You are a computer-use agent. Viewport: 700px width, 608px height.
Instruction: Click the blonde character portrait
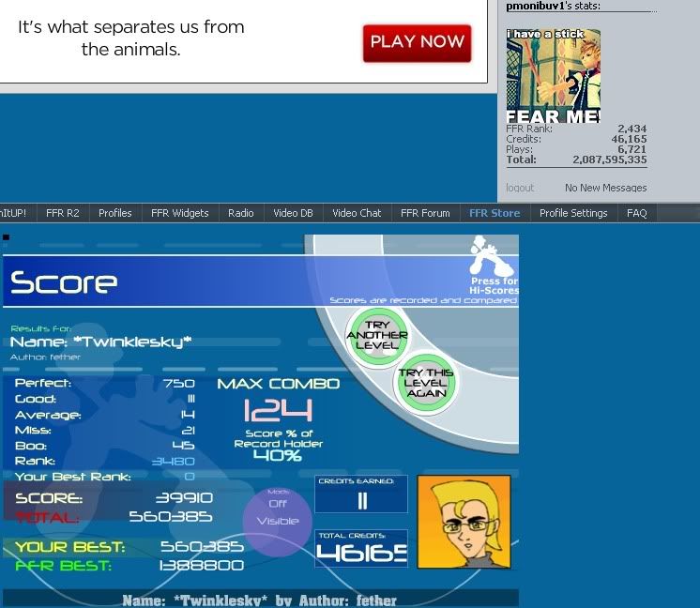coord(464,522)
